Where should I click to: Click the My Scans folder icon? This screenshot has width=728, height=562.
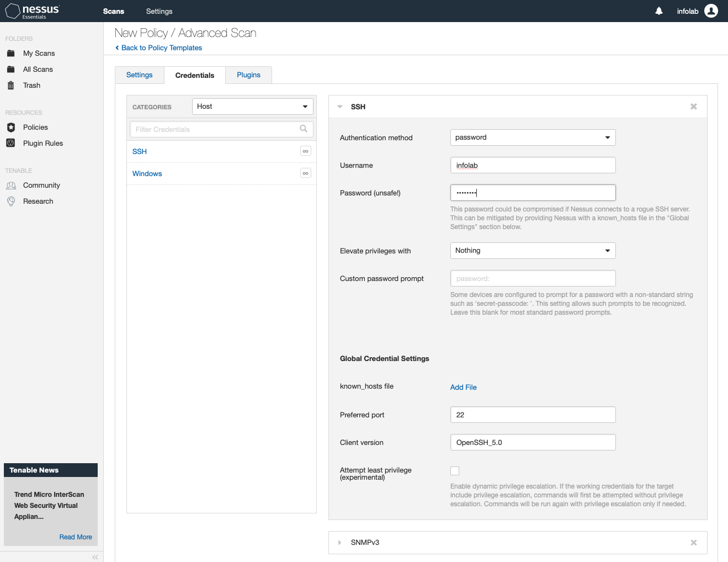pos(10,54)
